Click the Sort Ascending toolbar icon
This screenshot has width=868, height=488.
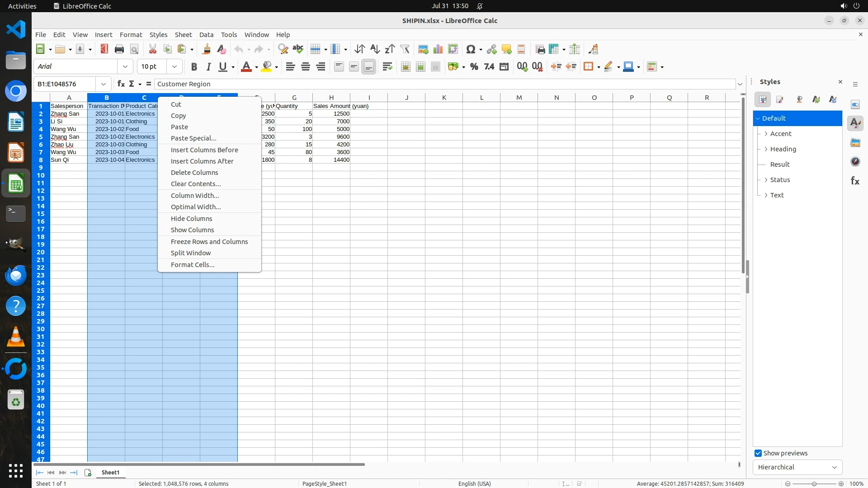374,49
